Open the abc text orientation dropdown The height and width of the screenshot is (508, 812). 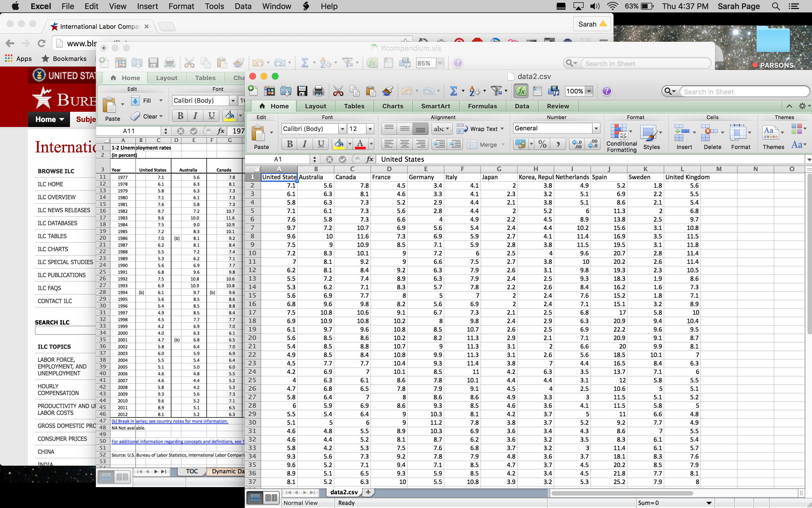pyautogui.click(x=442, y=129)
